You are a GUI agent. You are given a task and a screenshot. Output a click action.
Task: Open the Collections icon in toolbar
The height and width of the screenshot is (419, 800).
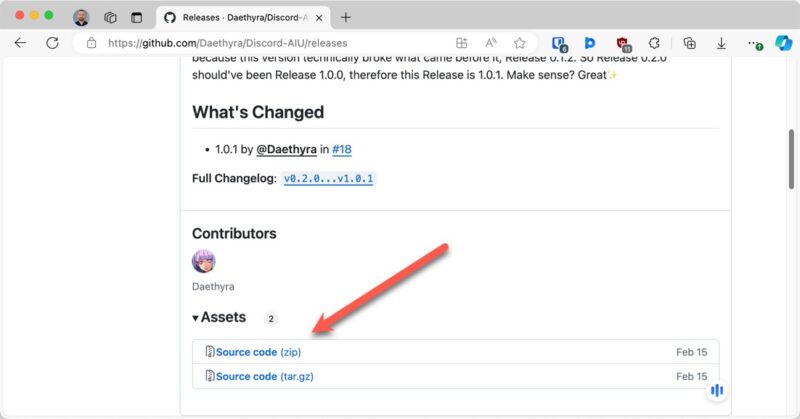[689, 43]
